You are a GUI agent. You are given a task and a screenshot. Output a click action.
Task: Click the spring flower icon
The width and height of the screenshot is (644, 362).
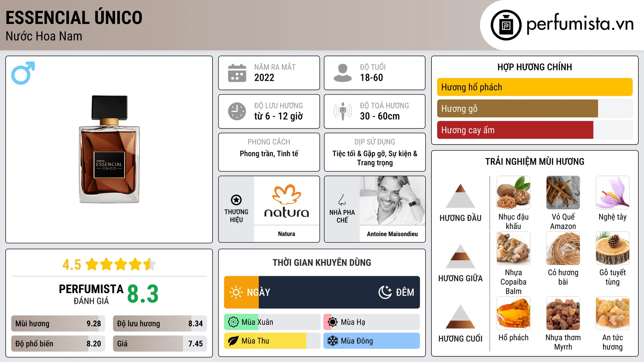tap(233, 322)
